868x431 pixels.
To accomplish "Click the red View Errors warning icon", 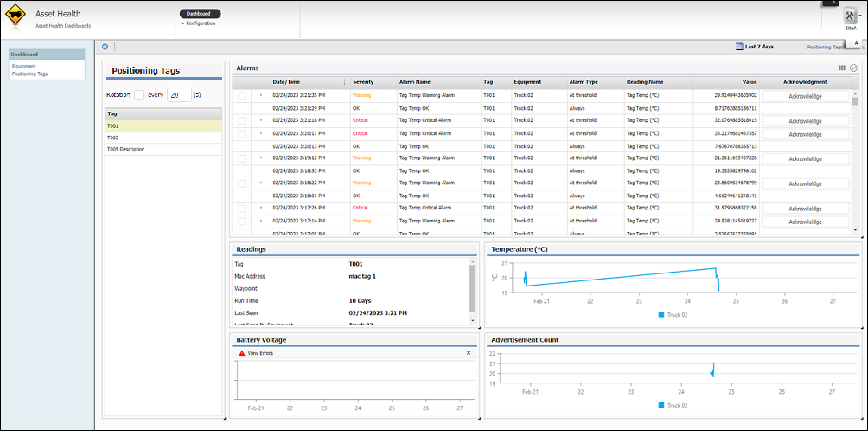I will pos(241,353).
